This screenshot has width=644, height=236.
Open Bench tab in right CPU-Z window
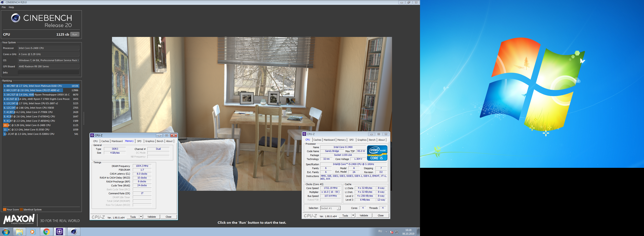(372, 140)
